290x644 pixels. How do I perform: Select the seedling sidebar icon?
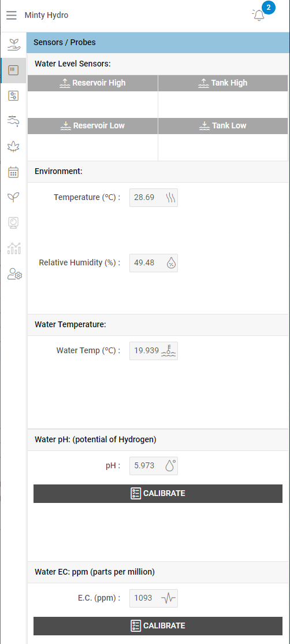13,198
